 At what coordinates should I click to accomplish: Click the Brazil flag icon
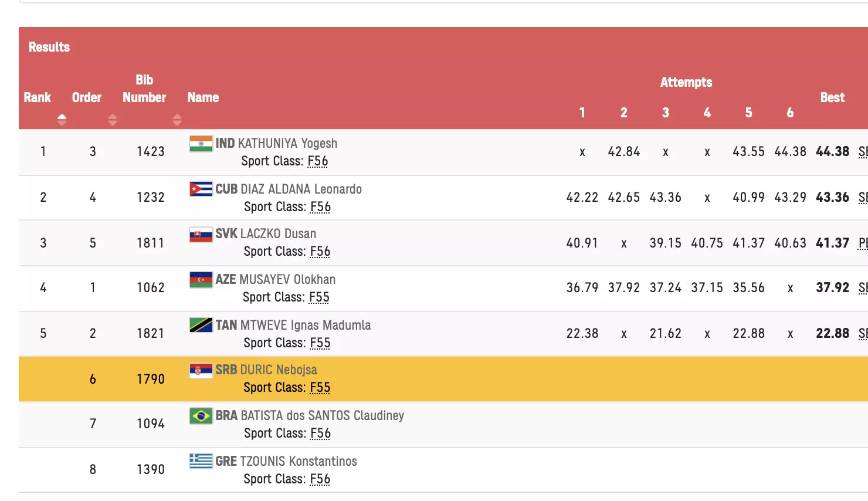[201, 416]
